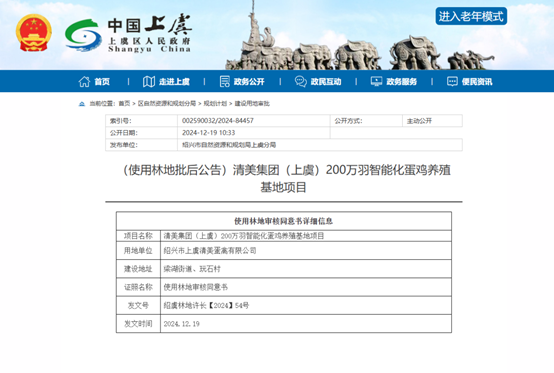Click the article title about 清美集团 project
Viewport: 554px width, 373px height.
[x=287, y=178]
